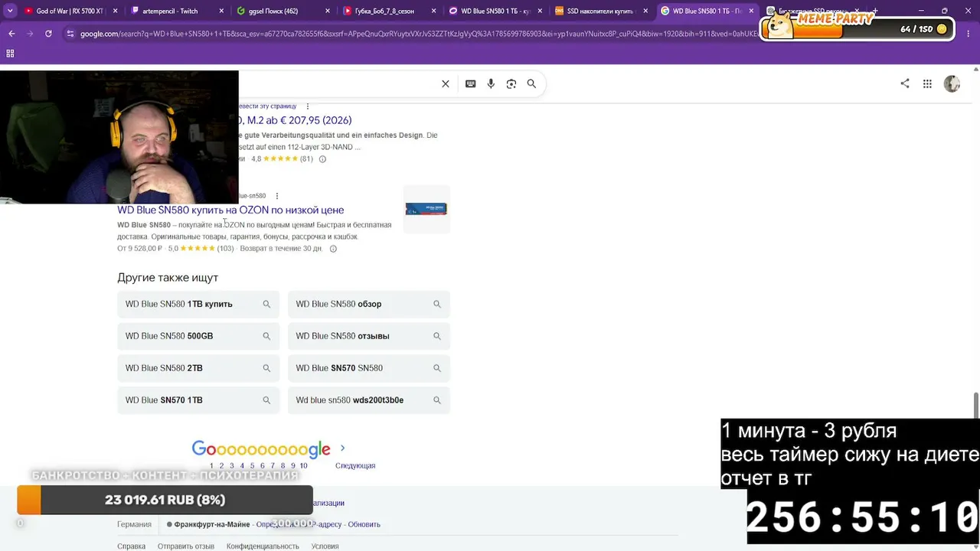The height and width of the screenshot is (551, 980).
Task: Open the Конфиденциальность footer link
Action: point(263,546)
